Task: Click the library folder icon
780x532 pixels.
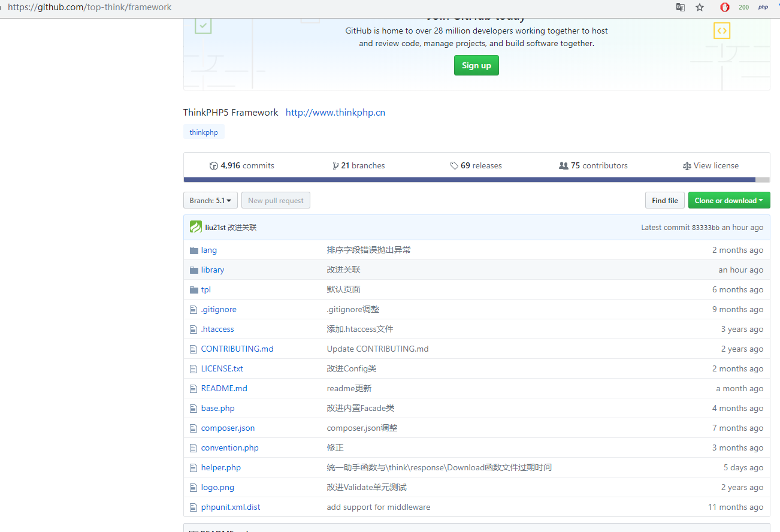Action: pos(194,270)
